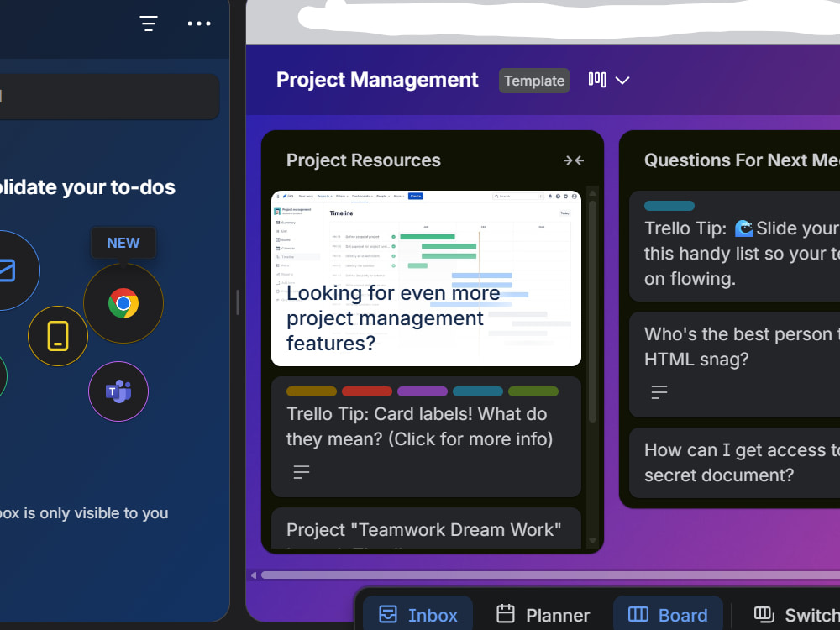Switch to the Board tab

[668, 615]
